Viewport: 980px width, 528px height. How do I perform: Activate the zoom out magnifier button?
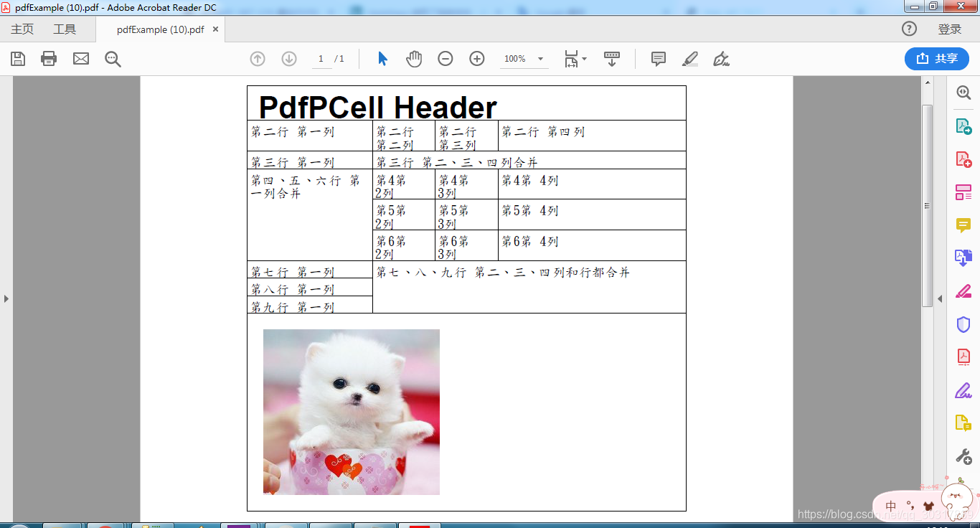tap(446, 59)
